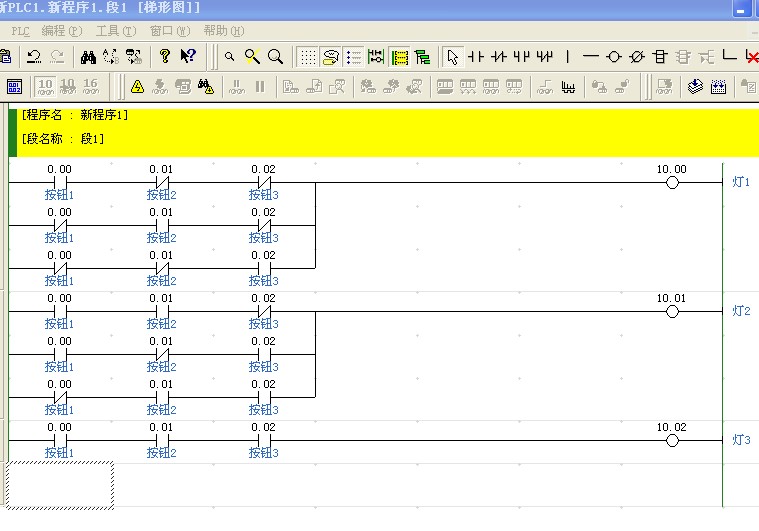The width and height of the screenshot is (759, 531).
Task: Select the 10.00 output coil 灯1
Action: 672,183
